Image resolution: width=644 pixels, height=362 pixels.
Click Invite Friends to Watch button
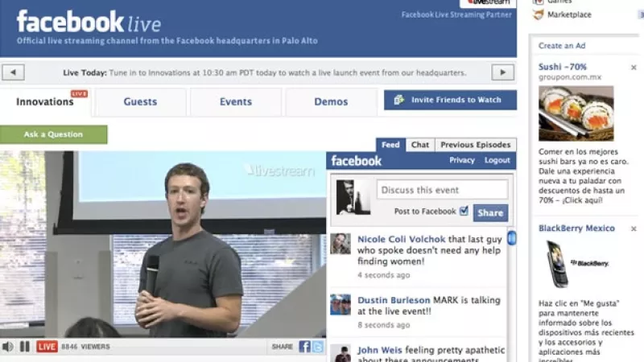[x=450, y=100]
